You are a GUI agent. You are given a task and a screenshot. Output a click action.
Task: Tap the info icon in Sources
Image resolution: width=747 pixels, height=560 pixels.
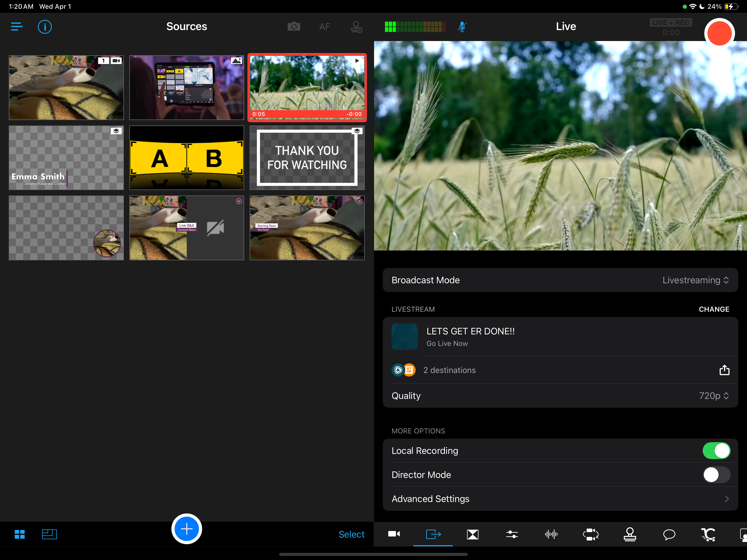click(x=45, y=26)
